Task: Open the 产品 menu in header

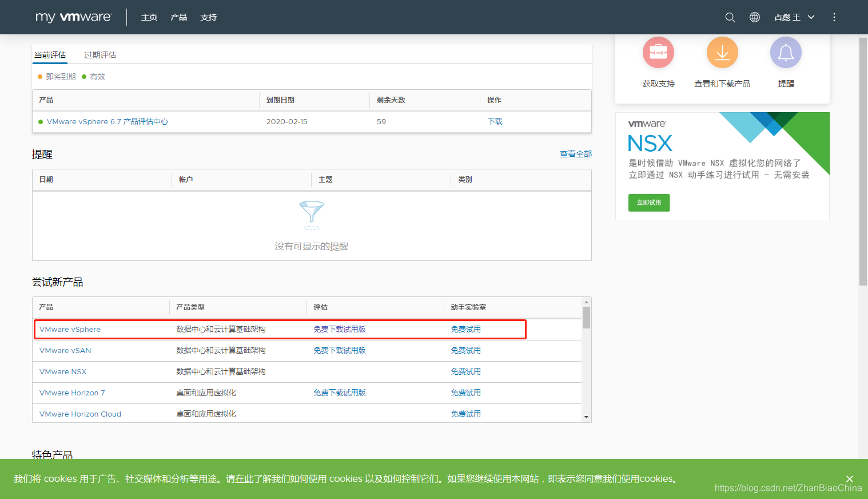Action: (x=179, y=17)
